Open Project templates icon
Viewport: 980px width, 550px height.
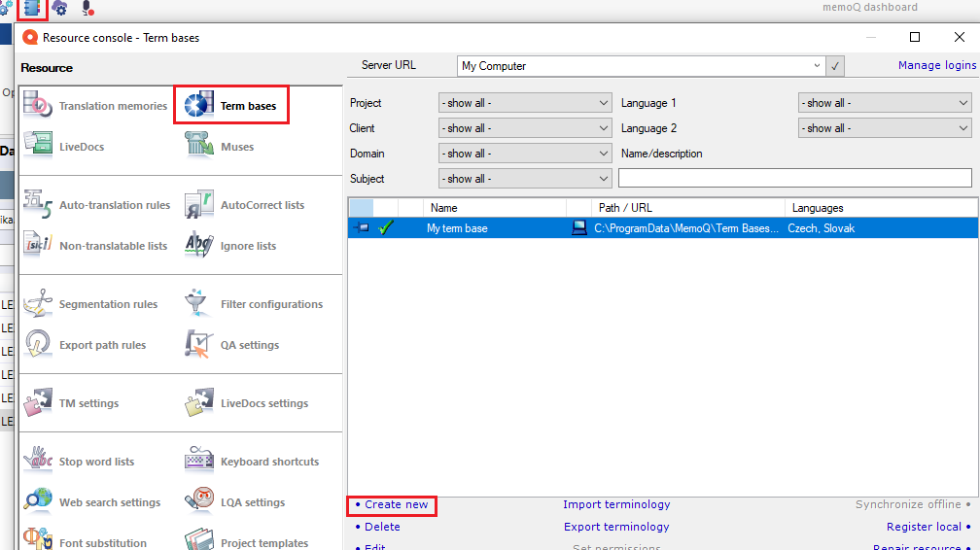(x=199, y=539)
